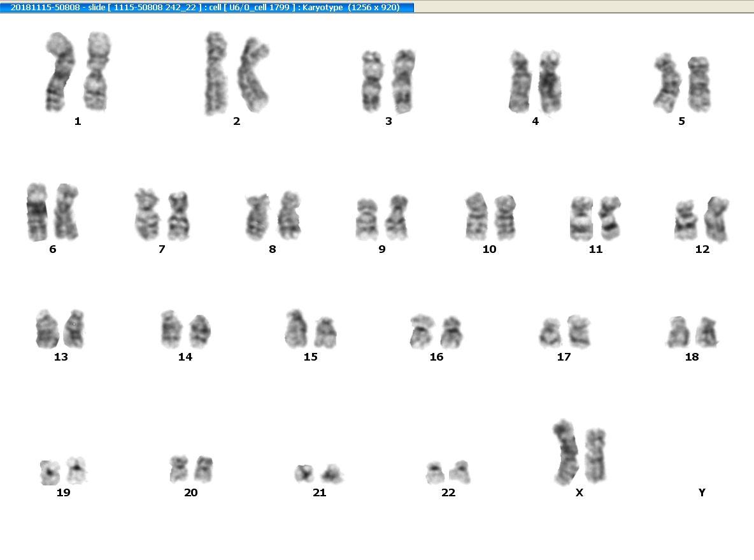Screen dimensions: 754x560
Task: Select the left X chromosome image
Action: [x=564, y=452]
